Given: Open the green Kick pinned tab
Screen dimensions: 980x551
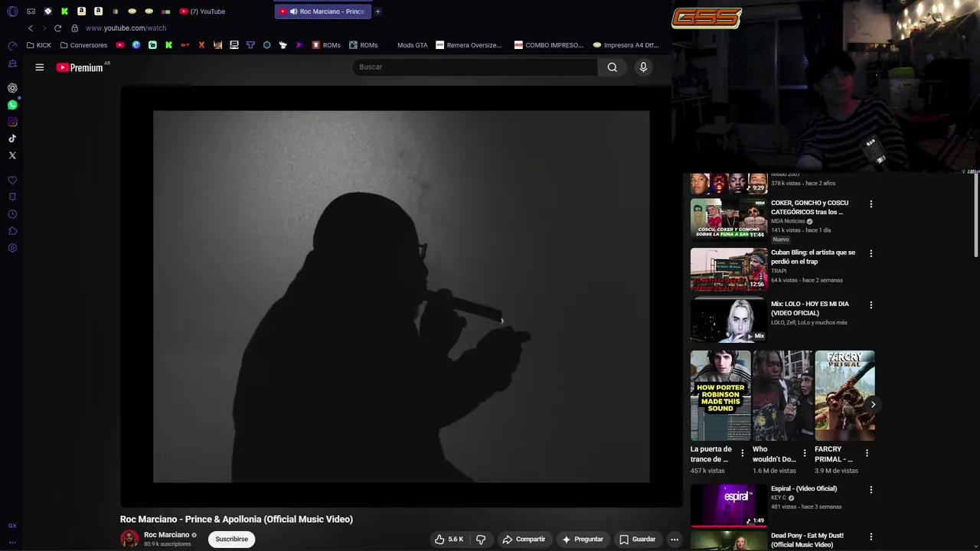Looking at the screenshot, I should click(x=64, y=11).
